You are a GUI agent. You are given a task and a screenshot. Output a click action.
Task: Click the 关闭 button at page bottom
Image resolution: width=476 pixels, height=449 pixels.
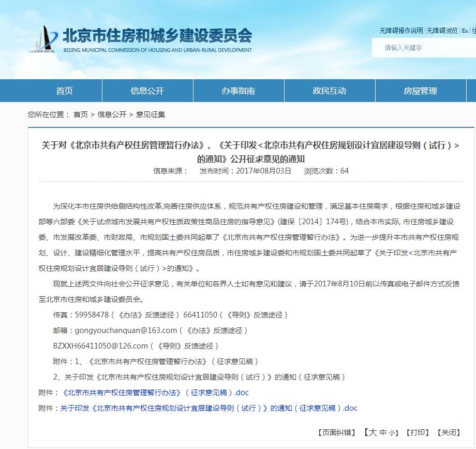click(x=449, y=432)
